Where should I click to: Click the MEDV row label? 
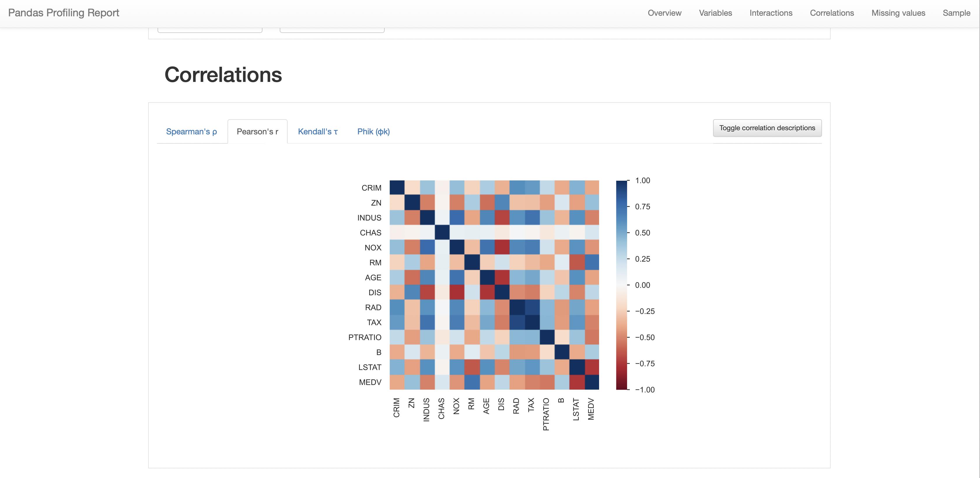[370, 382]
